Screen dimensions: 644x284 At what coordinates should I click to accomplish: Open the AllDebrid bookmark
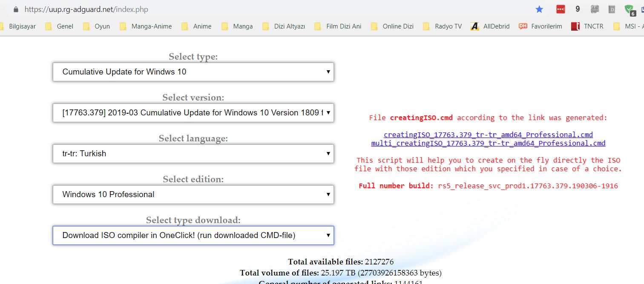(490, 26)
